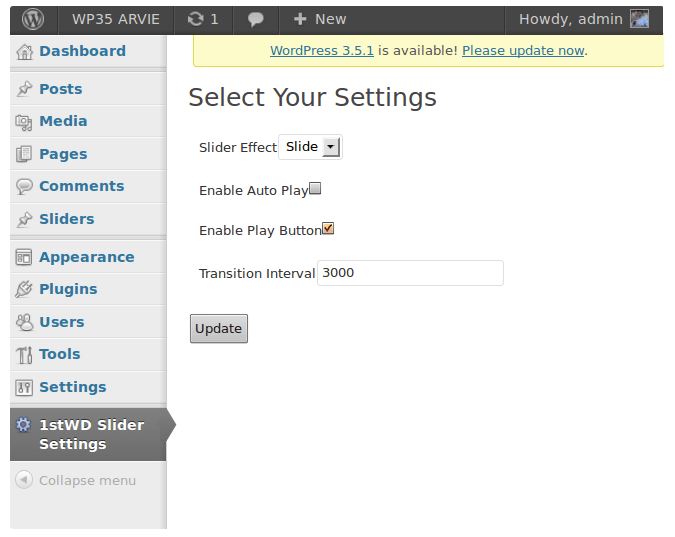This screenshot has height=537, width=675.
Task: Click the WordPress logo icon
Action: (x=34, y=19)
